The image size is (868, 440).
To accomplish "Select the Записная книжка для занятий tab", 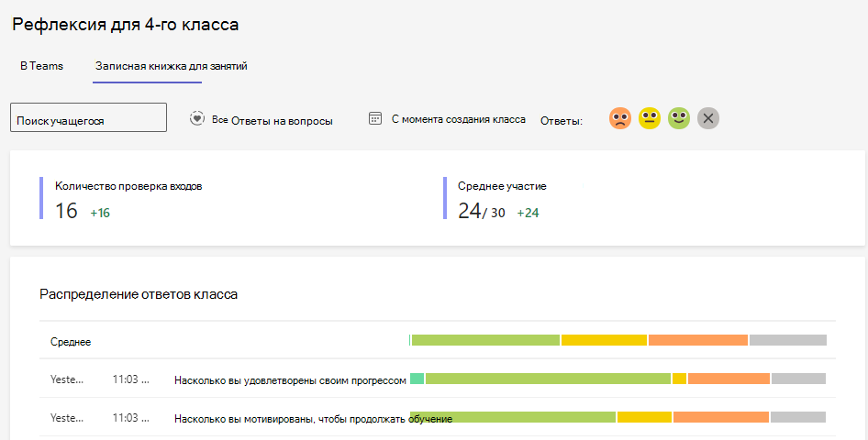I will tap(171, 66).
